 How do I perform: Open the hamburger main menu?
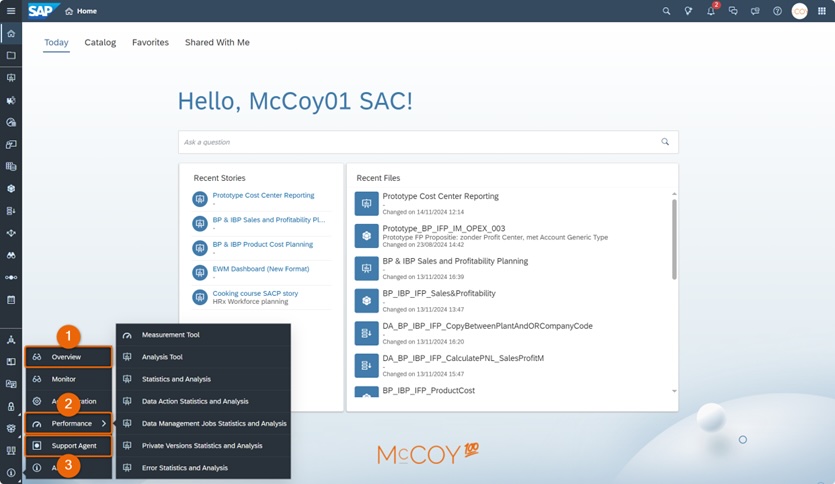11,11
